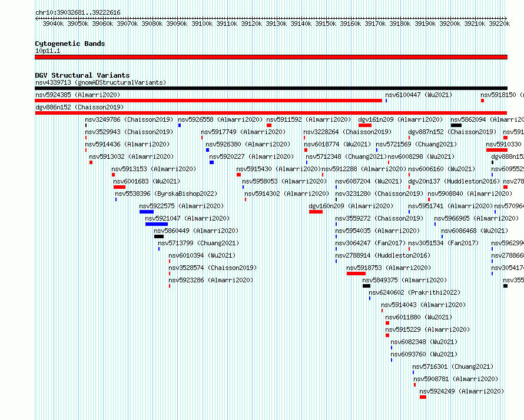
Task: Click the nsv5926380 (Almarri2020) label
Action: pyautogui.click(x=248, y=144)
